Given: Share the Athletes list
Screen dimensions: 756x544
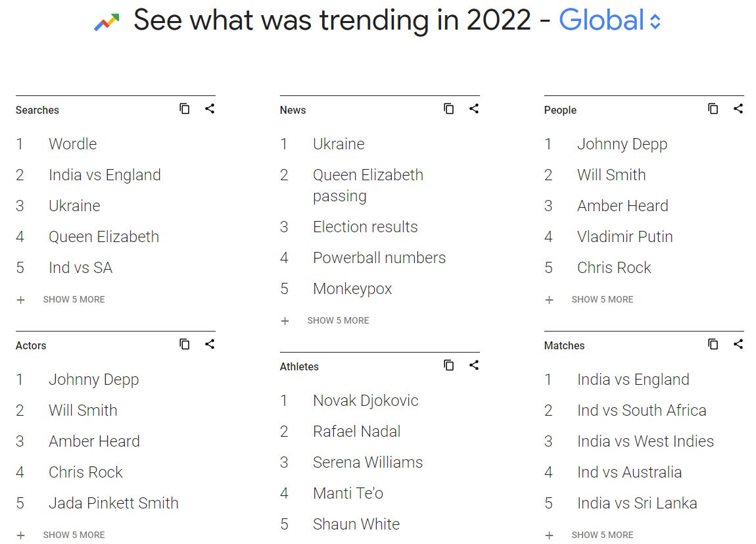Looking at the screenshot, I should 474,366.
